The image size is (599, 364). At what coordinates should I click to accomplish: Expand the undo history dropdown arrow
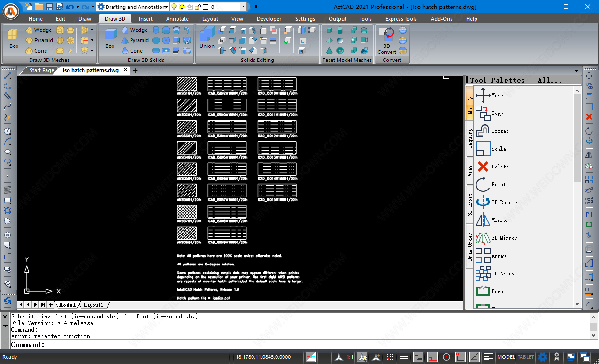pos(77,7)
